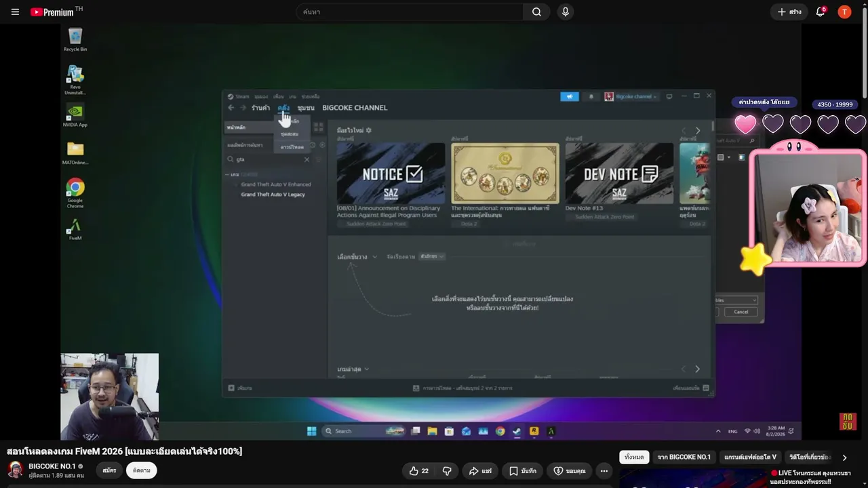The height and width of the screenshot is (488, 868).
Task: Click the Create (สร้าง) button
Action: 789,12
